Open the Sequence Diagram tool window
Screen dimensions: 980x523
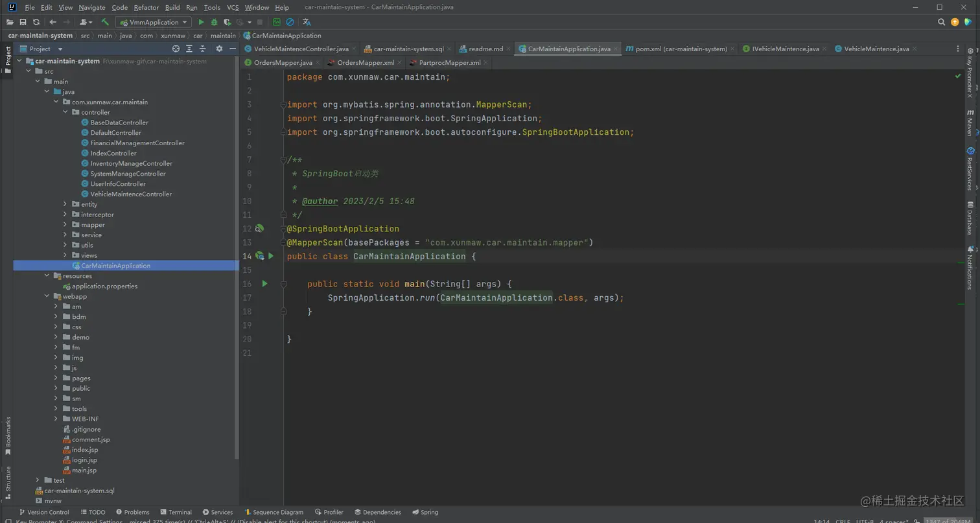tap(274, 512)
